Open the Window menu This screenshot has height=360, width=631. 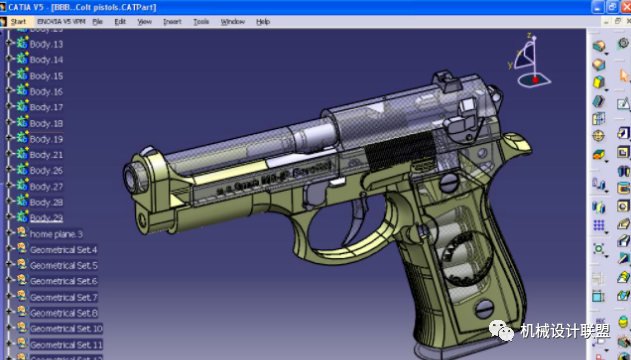tap(233, 22)
